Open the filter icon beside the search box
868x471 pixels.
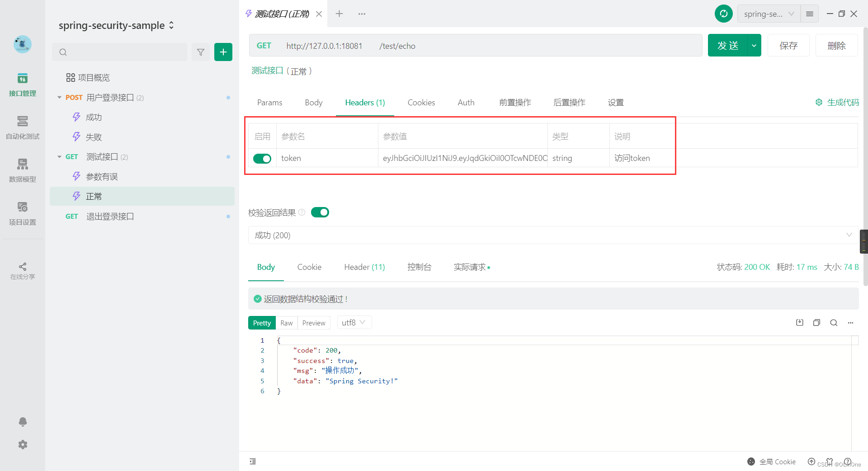(x=201, y=52)
